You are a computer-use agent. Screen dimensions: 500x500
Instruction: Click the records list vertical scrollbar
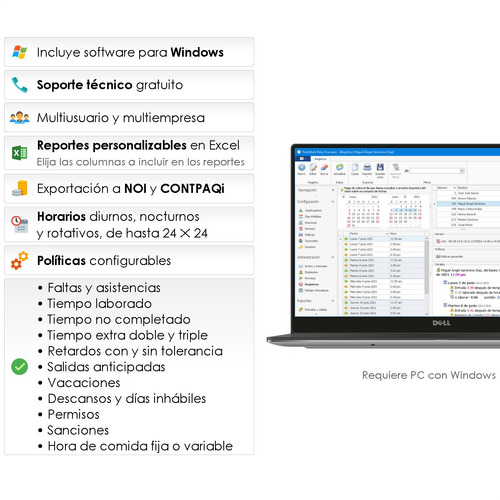pos(426,267)
